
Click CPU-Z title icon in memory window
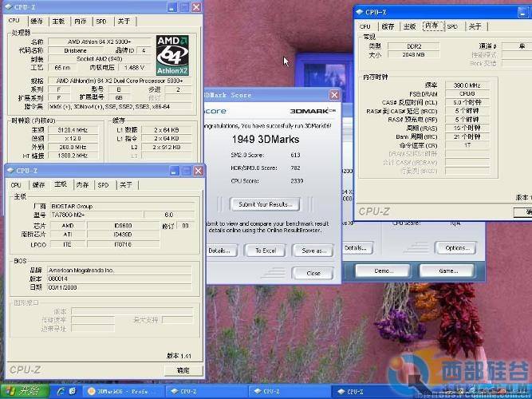coord(360,12)
